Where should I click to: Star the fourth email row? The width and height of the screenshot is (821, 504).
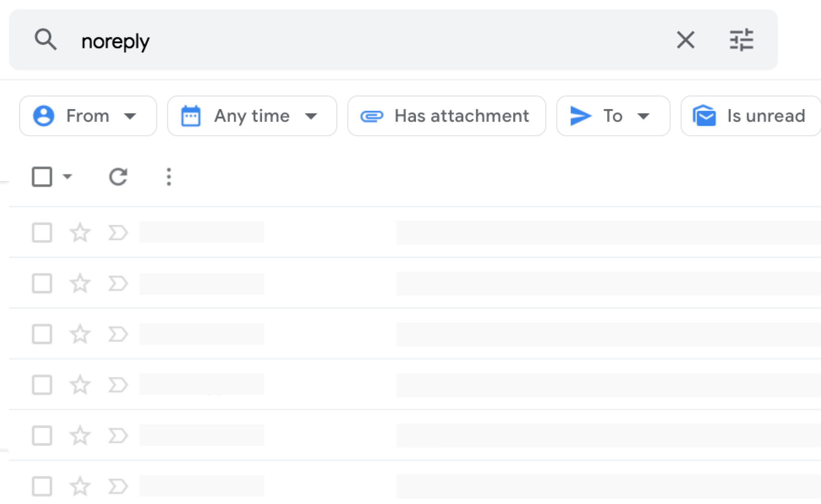[80, 385]
